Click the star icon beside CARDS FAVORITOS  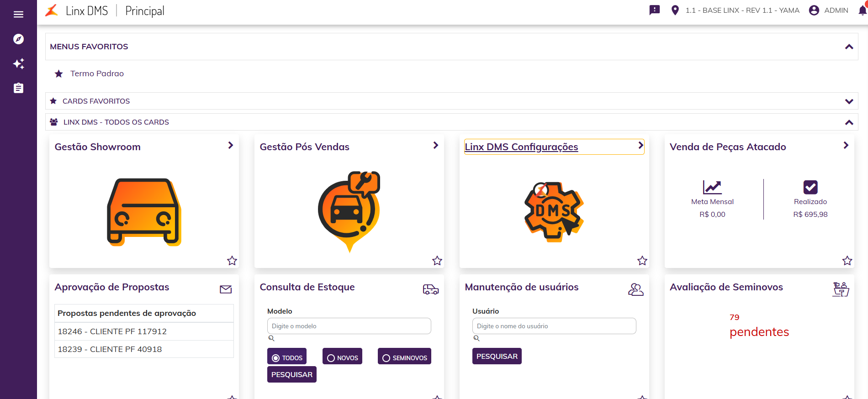53,101
